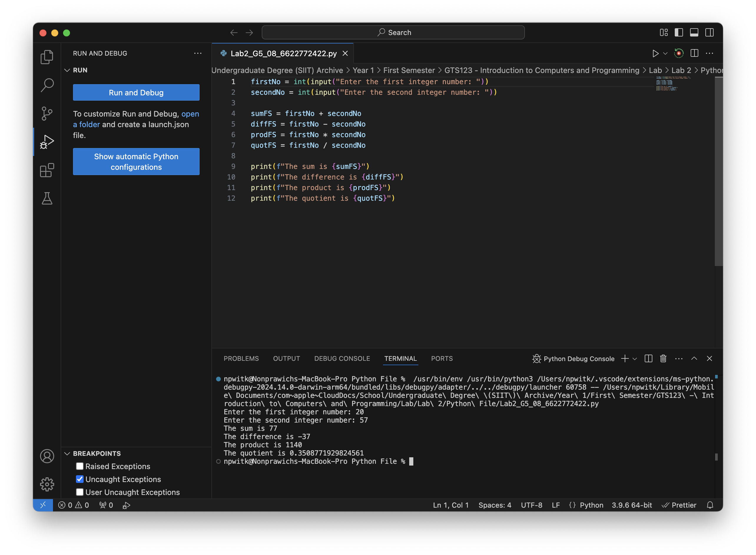Open the Explorer view in activity bar

click(47, 57)
